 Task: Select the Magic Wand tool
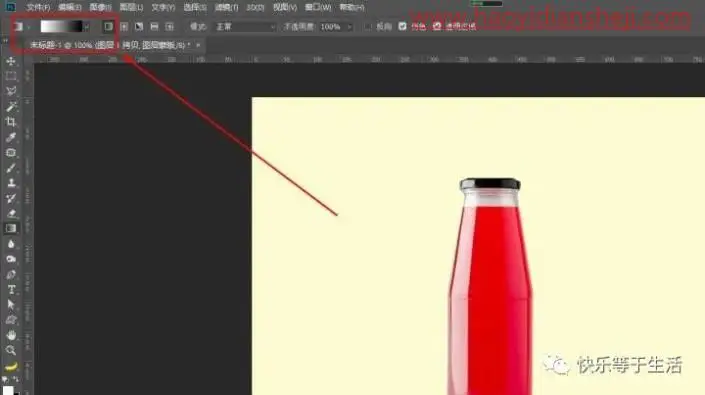point(11,107)
